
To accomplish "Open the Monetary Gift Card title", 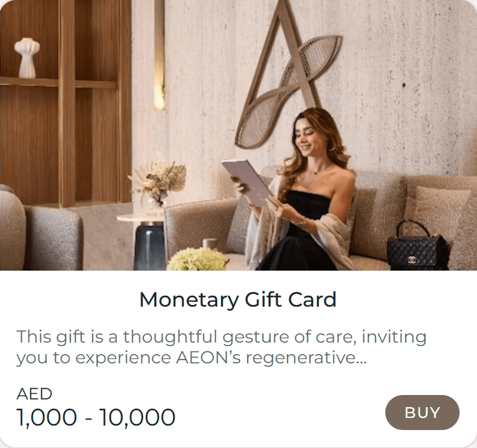I will point(238,299).
